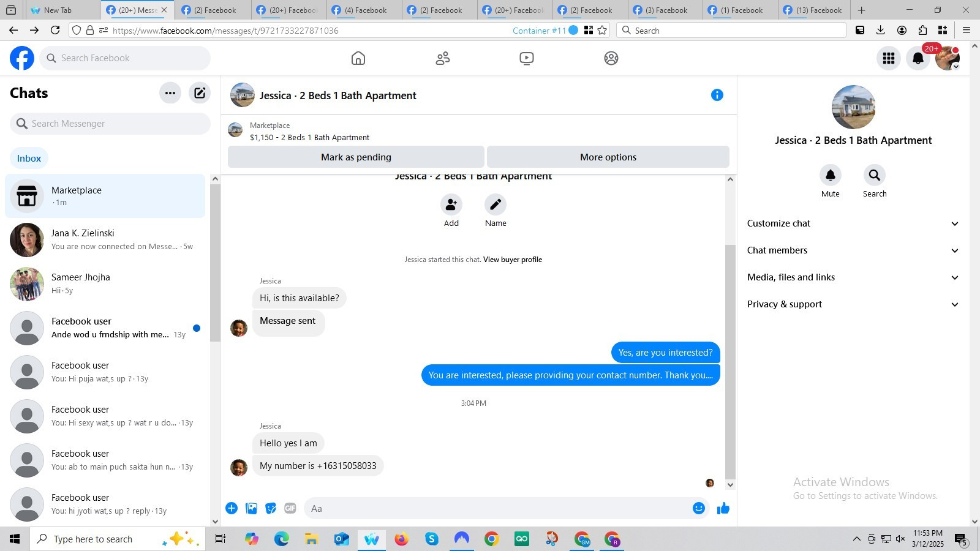The image size is (980, 551).
Task: Add people to the chat
Action: tap(451, 204)
